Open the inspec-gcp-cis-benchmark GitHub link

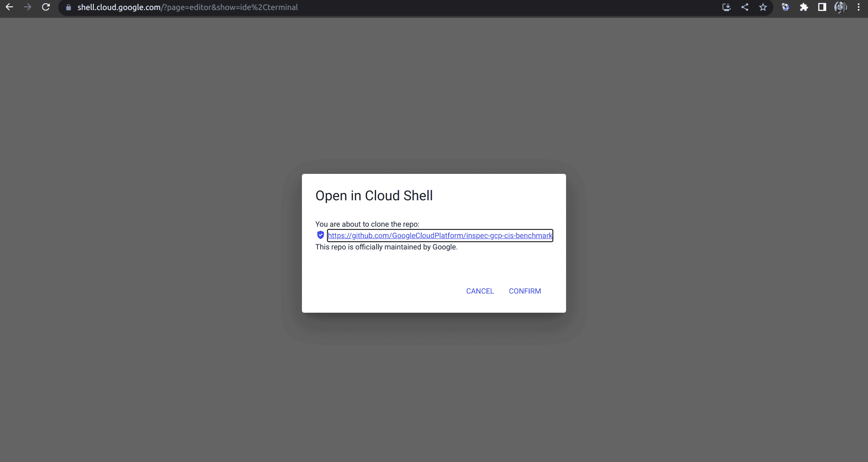(x=440, y=235)
